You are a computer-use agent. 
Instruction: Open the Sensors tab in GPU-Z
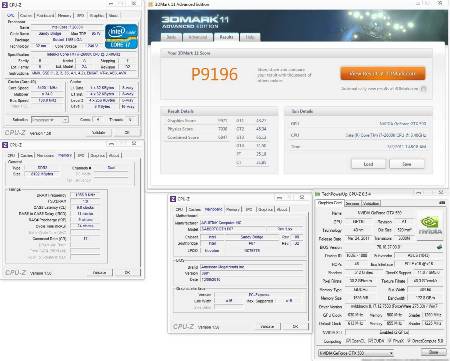(x=352, y=203)
